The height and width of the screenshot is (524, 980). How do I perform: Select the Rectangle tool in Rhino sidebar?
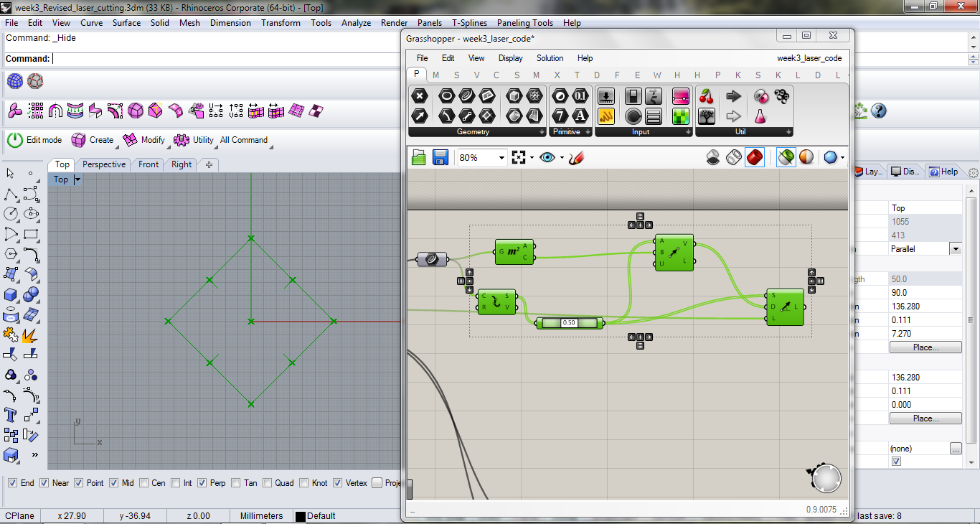click(31, 234)
